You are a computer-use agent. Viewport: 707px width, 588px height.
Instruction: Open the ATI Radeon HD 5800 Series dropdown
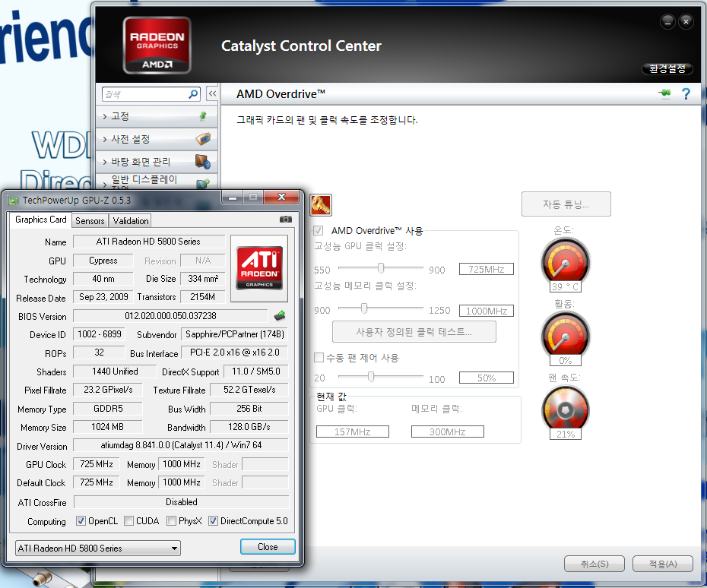click(98, 548)
